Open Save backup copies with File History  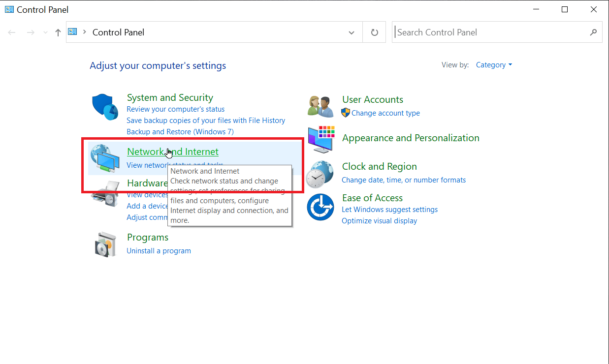[x=206, y=121]
